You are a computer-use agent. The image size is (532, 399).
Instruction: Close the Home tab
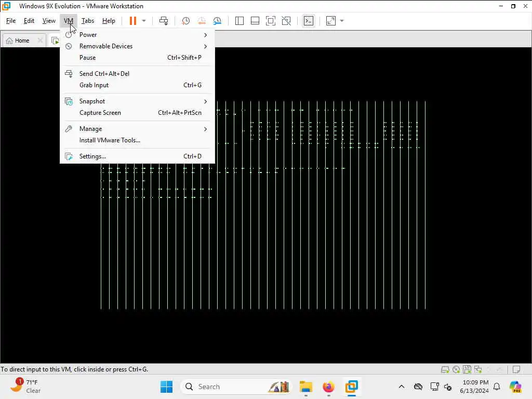(x=40, y=41)
